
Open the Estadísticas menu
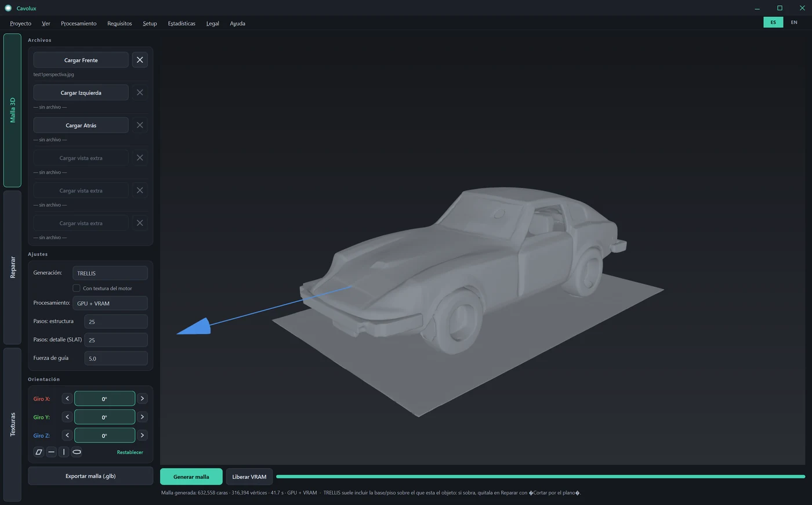[x=182, y=23]
